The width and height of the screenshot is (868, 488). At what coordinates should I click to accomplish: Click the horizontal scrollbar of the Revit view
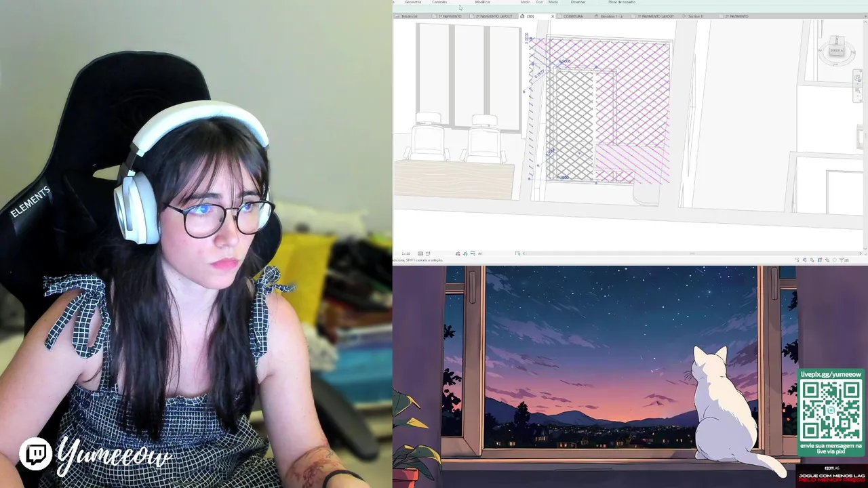pos(692,253)
